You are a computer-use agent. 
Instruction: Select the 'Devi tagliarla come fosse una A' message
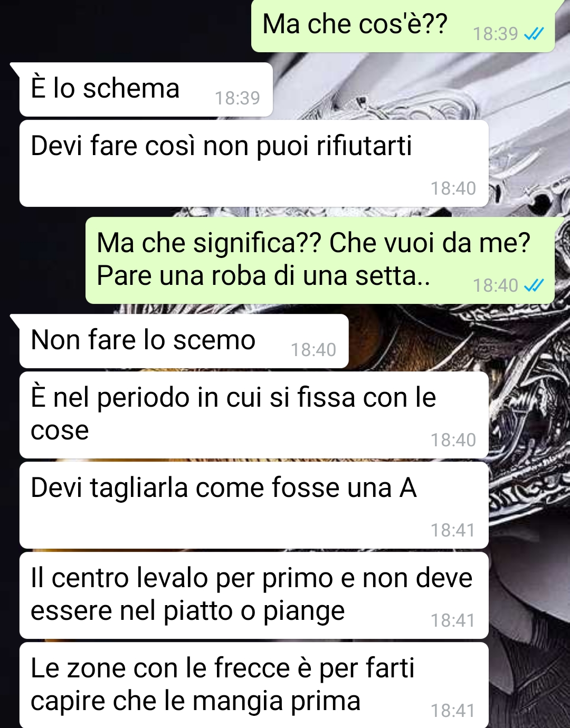(x=254, y=505)
